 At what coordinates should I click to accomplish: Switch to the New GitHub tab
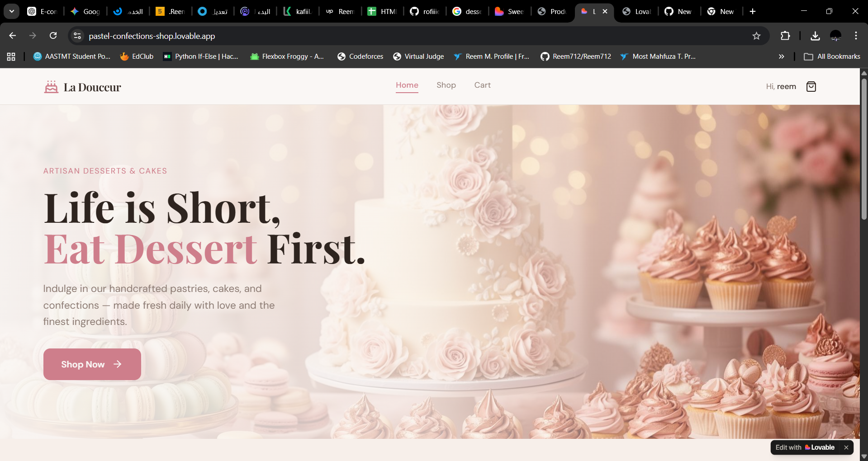point(679,11)
